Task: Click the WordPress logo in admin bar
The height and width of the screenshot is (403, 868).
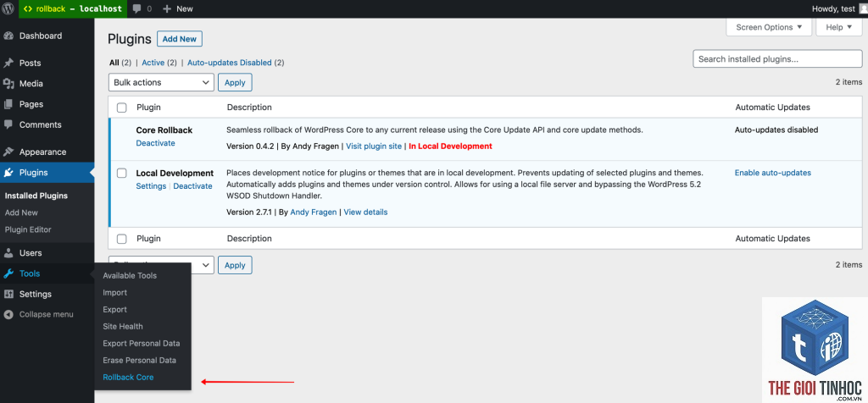Action: coord(8,8)
